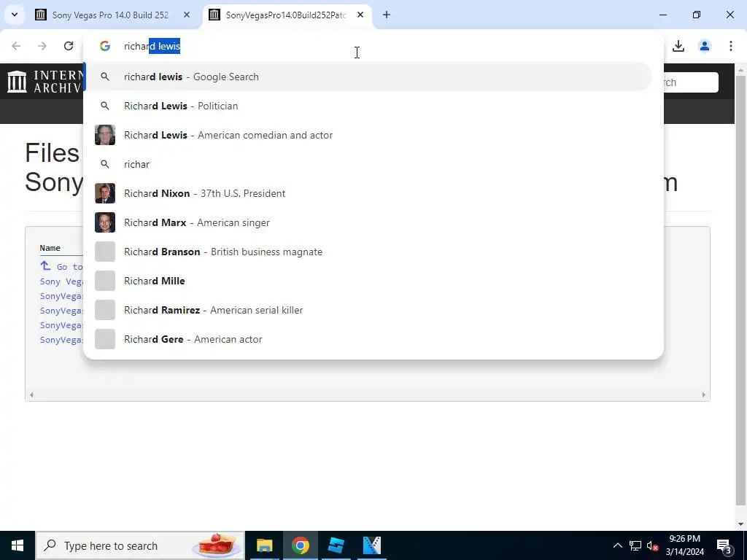The image size is (747, 560).
Task: Select Richard Gere American actor suggestion
Action: (x=368, y=339)
